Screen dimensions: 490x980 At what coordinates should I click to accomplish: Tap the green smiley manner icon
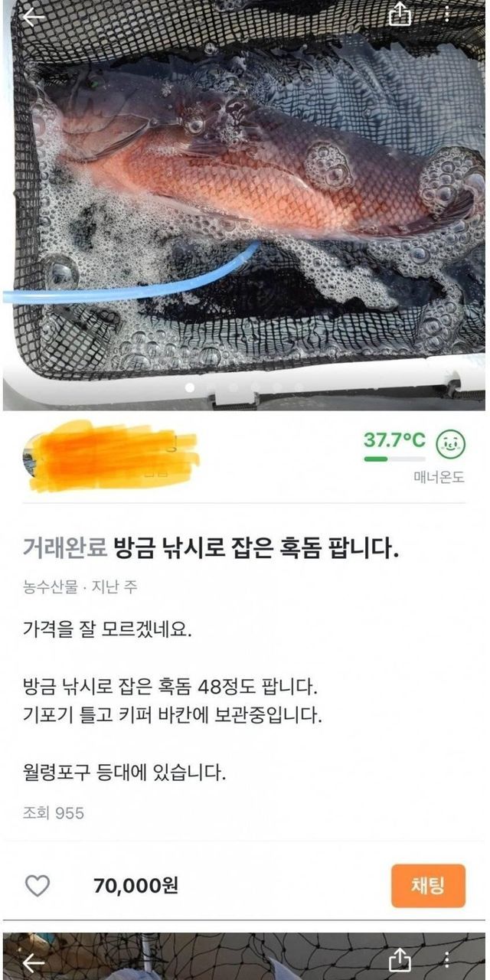tap(451, 443)
